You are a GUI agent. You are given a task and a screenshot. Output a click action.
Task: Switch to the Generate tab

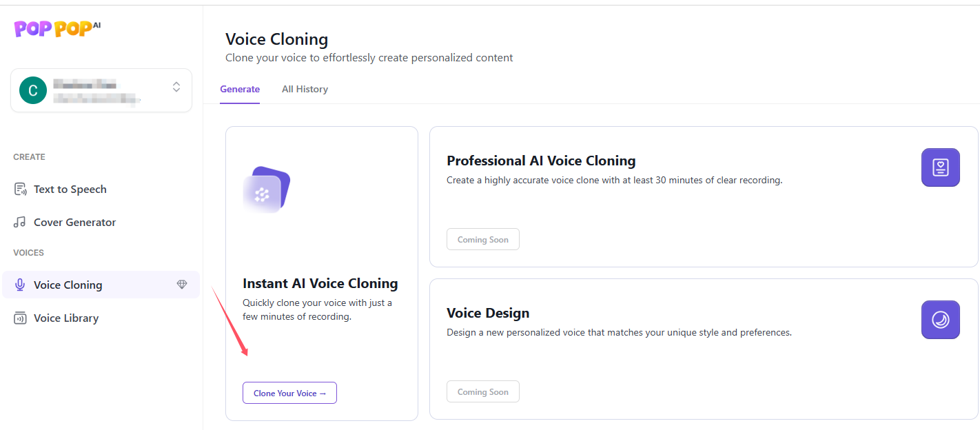pyautogui.click(x=240, y=90)
